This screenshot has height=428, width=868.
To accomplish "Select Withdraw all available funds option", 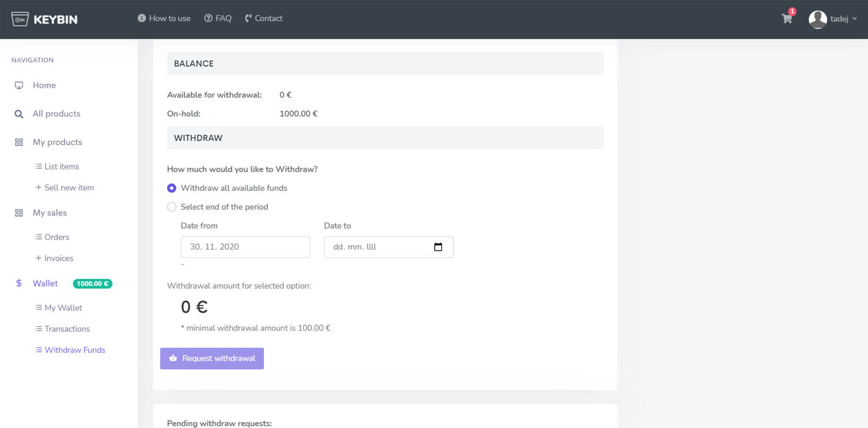I will point(171,188).
